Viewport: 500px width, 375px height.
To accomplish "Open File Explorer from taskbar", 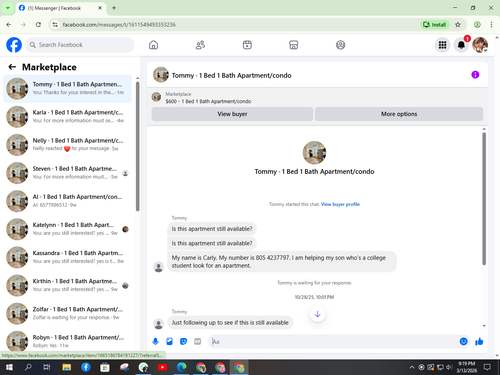I will click(67, 367).
